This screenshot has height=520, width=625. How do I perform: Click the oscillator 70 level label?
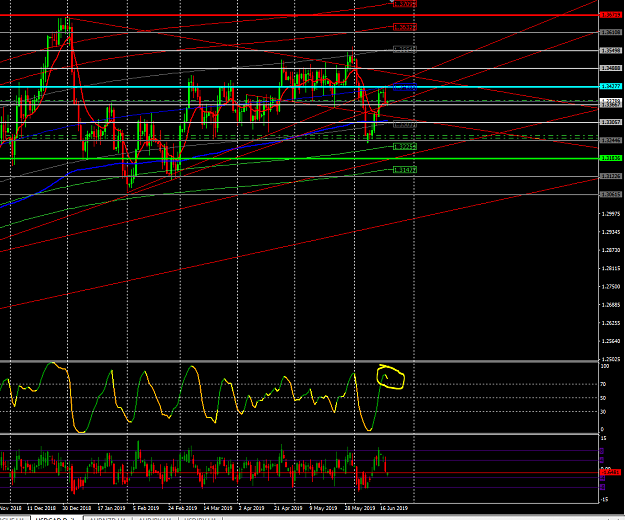tap(603, 384)
